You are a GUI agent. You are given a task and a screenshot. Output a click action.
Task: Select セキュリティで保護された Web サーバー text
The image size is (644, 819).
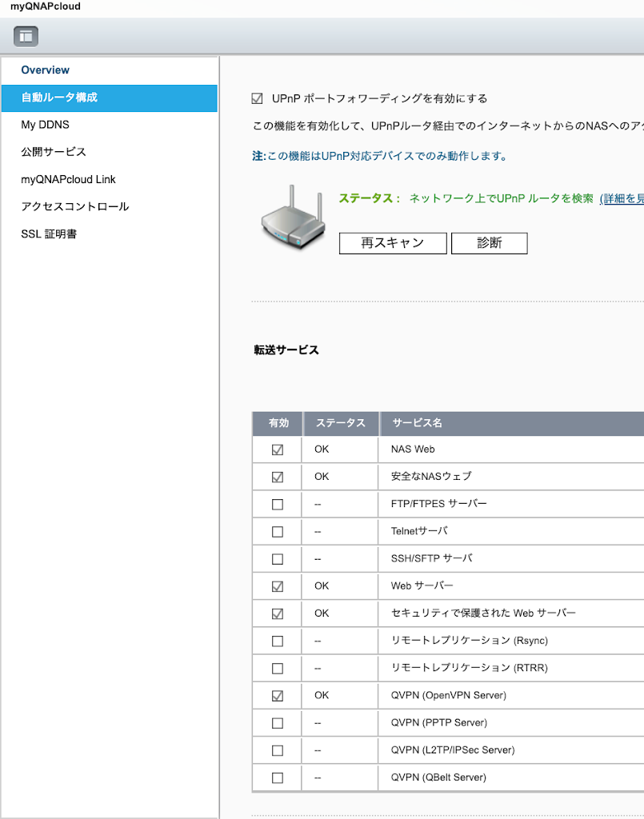point(483,613)
